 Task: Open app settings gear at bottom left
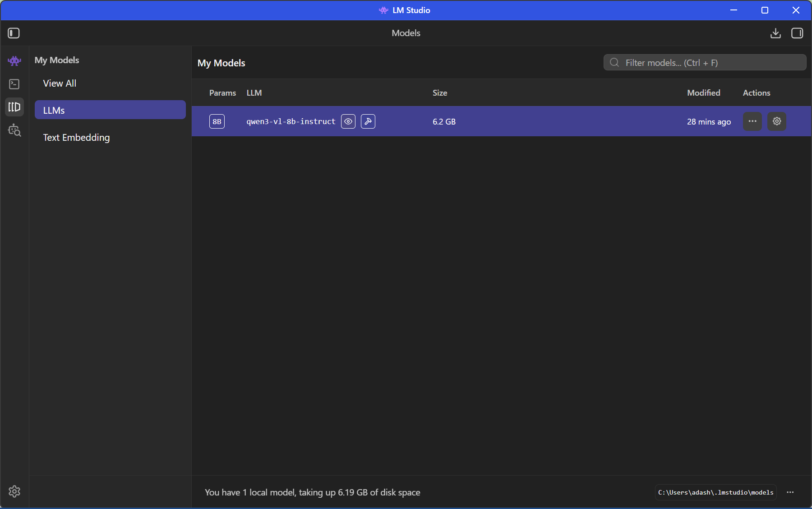[x=14, y=491]
